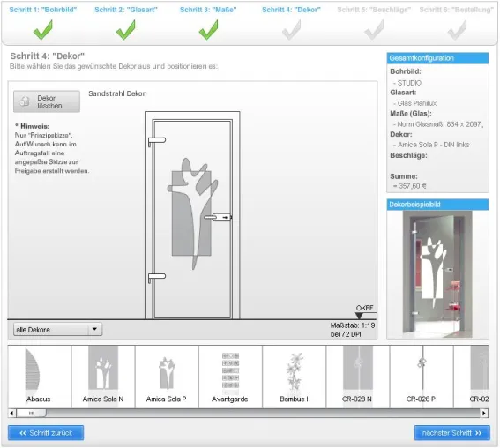Click the green checkmark under Schritt 2 Glasart

click(x=126, y=30)
